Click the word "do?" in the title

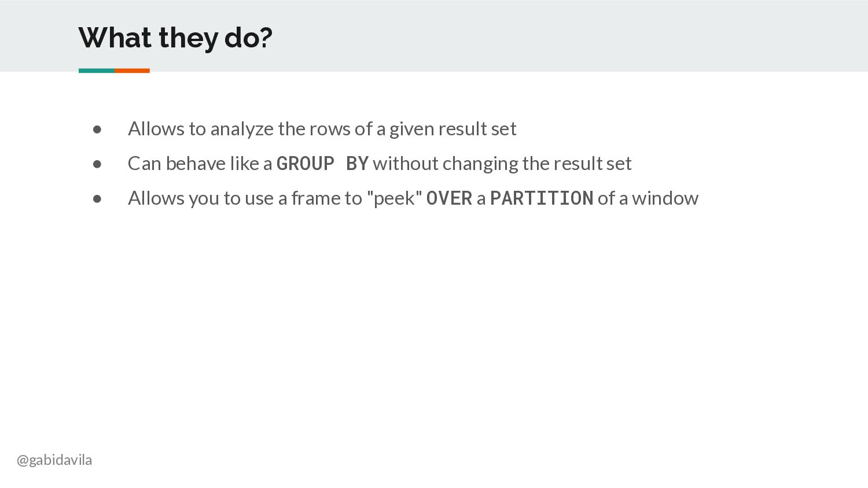[248, 38]
